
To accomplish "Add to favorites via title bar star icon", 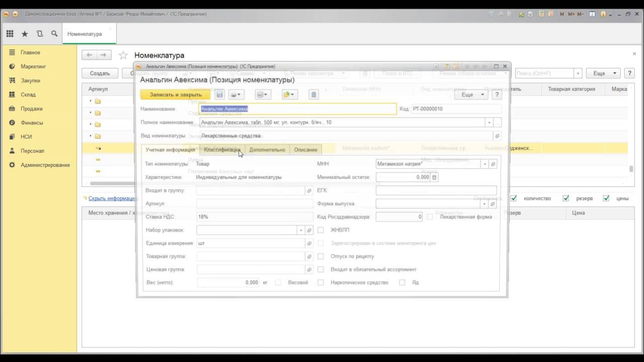I will point(521,14).
